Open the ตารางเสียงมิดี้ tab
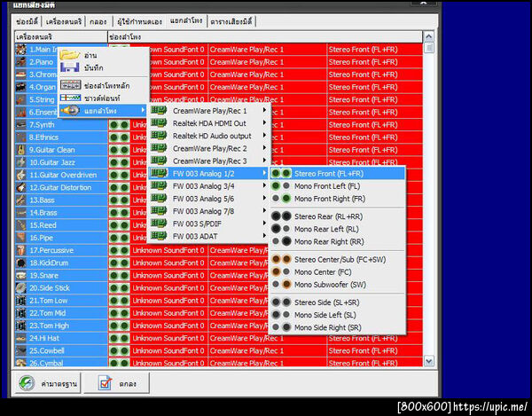This screenshot has width=532, height=416. [x=231, y=21]
